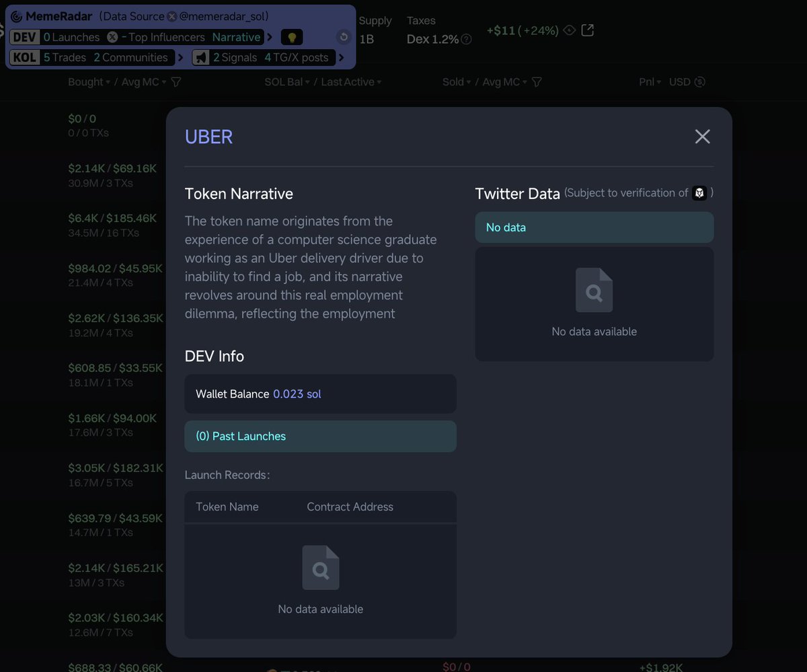Open the 0 Launches entry

[x=71, y=38]
